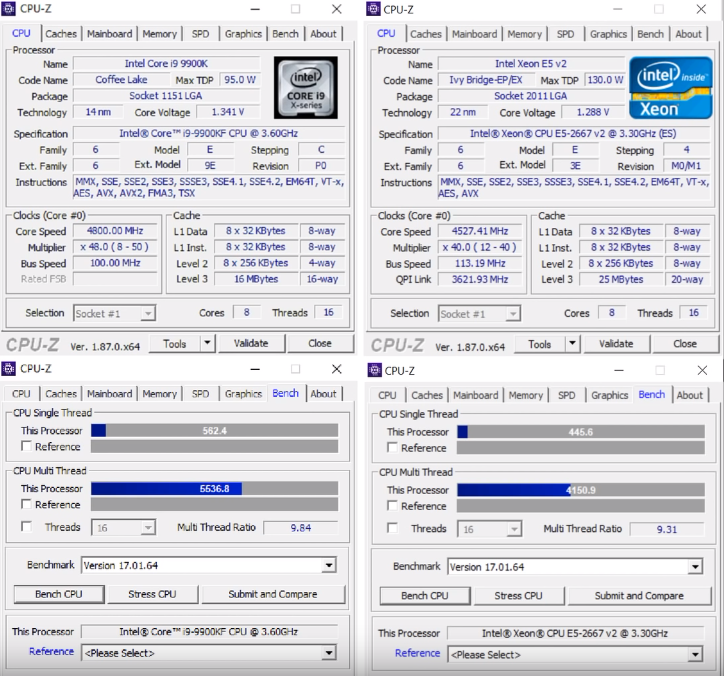Click the Ivy Bridge-EP/EX code name value
The image size is (724, 676).
tap(486, 80)
